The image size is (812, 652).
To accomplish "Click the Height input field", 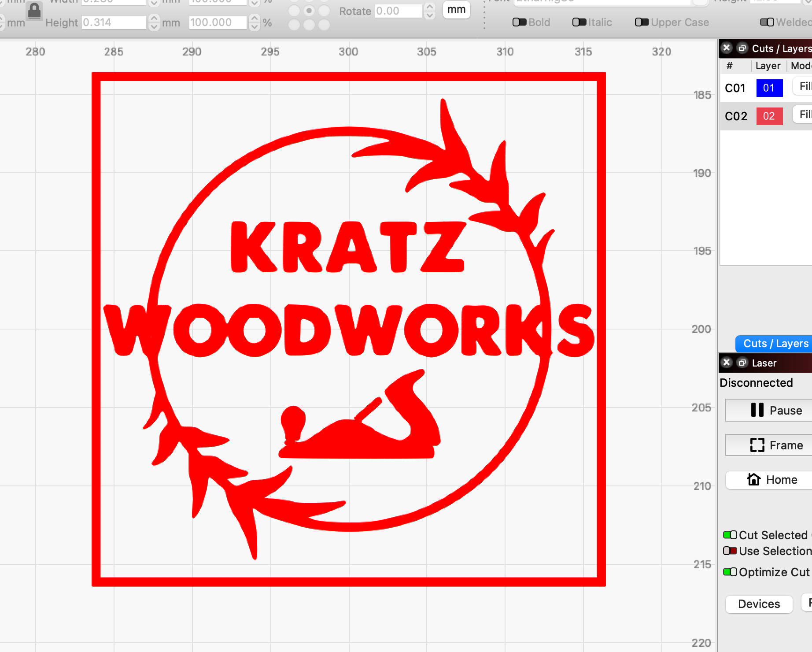I will 114,22.
